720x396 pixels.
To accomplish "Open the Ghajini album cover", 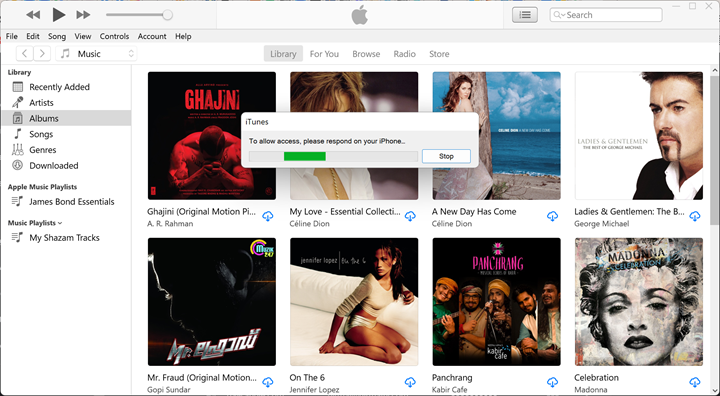I will pyautogui.click(x=212, y=136).
